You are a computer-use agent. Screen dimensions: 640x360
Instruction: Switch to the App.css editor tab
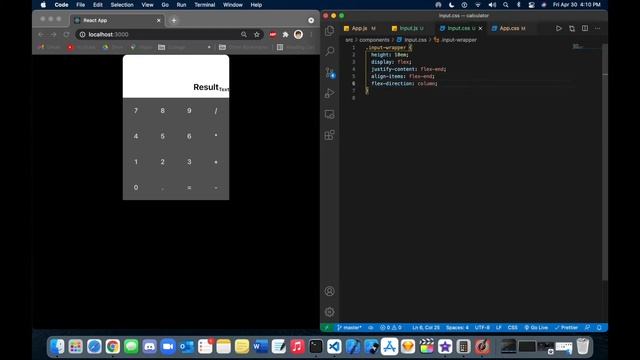click(509, 28)
